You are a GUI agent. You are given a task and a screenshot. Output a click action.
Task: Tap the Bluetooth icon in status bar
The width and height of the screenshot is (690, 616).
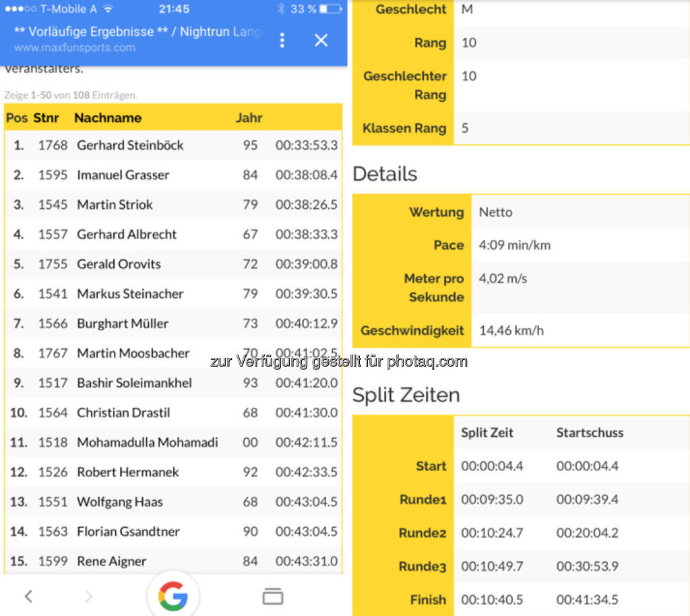281,9
